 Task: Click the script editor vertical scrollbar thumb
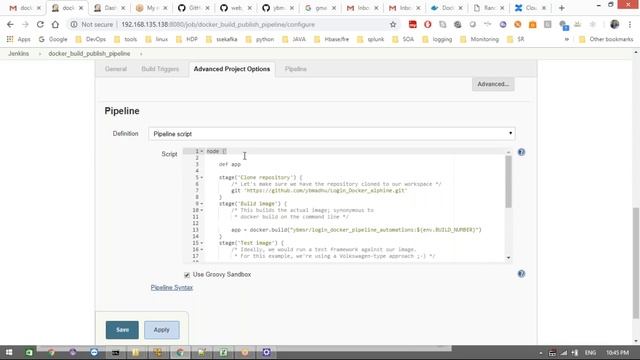[x=508, y=182]
